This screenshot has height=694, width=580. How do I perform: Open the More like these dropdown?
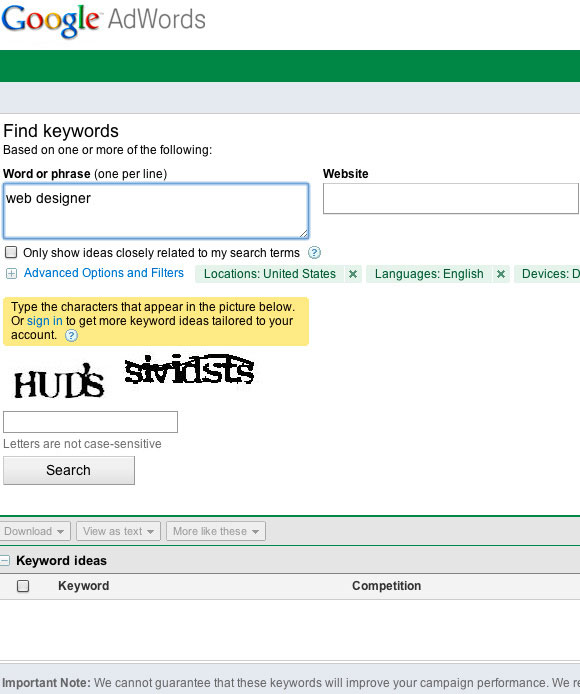tap(216, 531)
